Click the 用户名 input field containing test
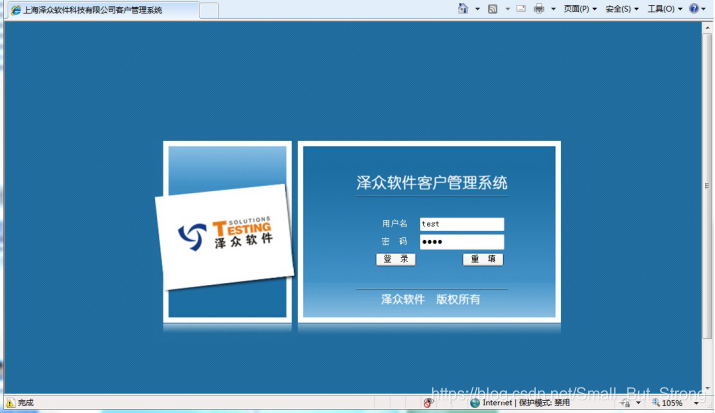715x413 pixels. coord(462,224)
